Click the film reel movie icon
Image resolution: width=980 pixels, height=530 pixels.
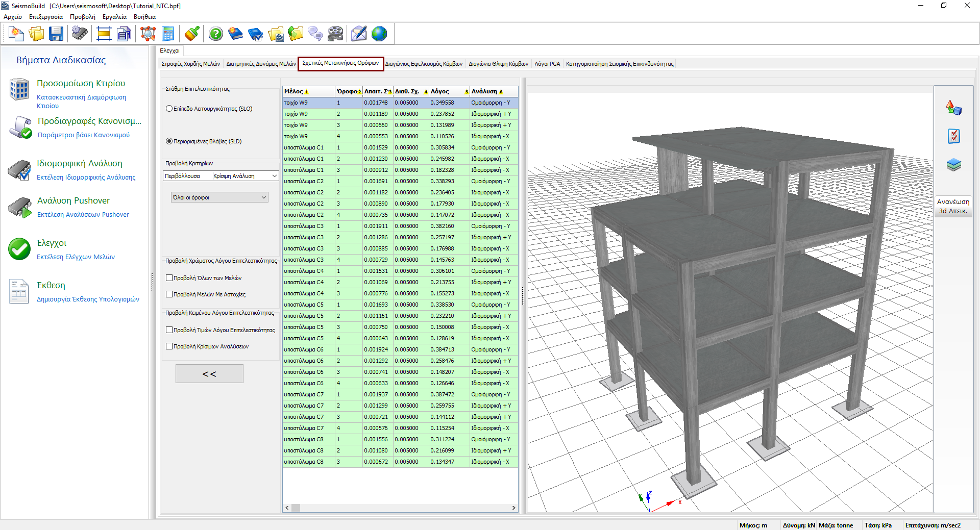tap(335, 34)
